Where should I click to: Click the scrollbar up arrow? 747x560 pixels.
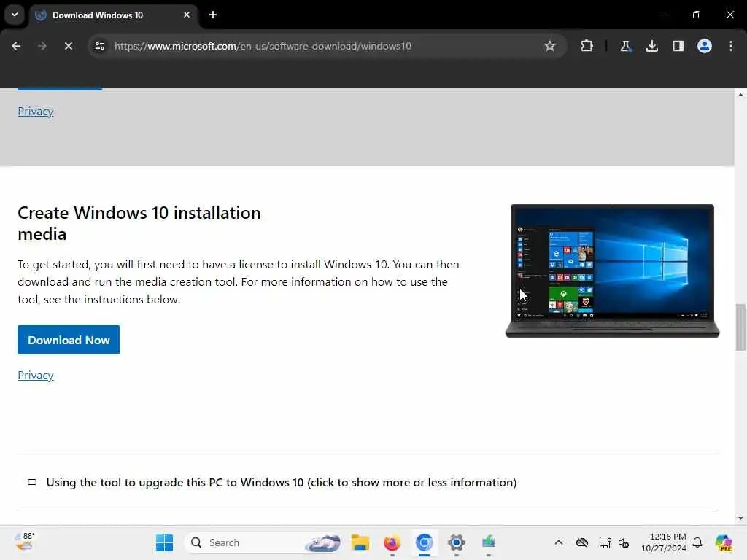tap(740, 95)
